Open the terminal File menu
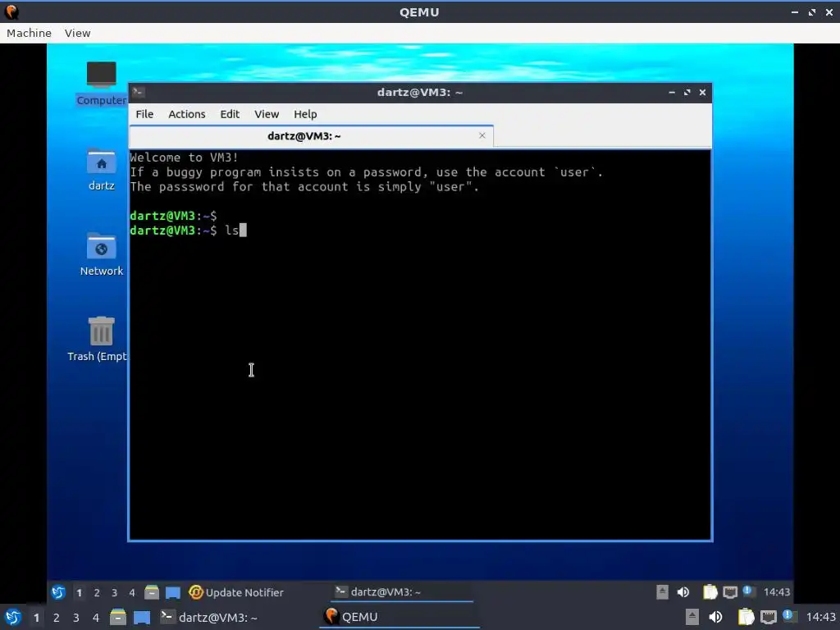The width and height of the screenshot is (840, 630). 144,114
